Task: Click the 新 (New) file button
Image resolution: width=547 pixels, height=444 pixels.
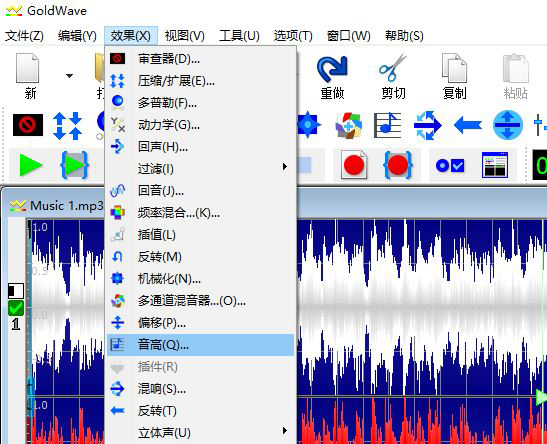Action: (29, 76)
